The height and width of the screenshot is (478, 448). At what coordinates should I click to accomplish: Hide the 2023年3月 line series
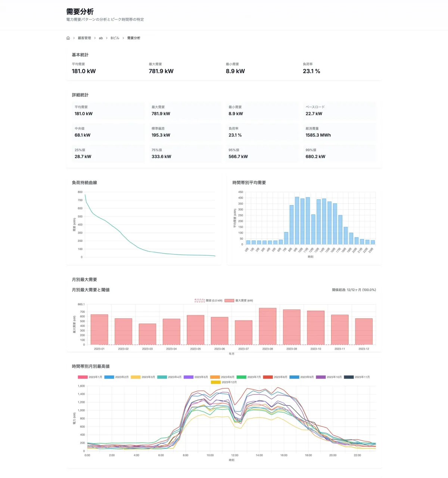(x=143, y=377)
